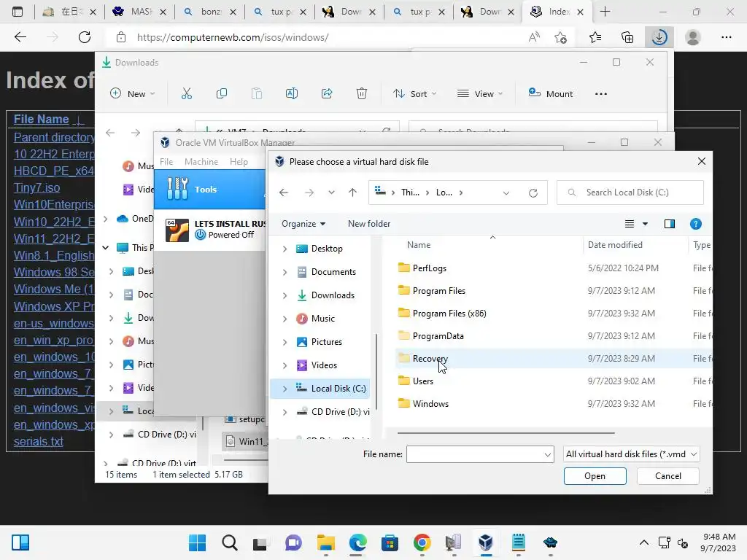Open the serials.txt link

coord(39,441)
